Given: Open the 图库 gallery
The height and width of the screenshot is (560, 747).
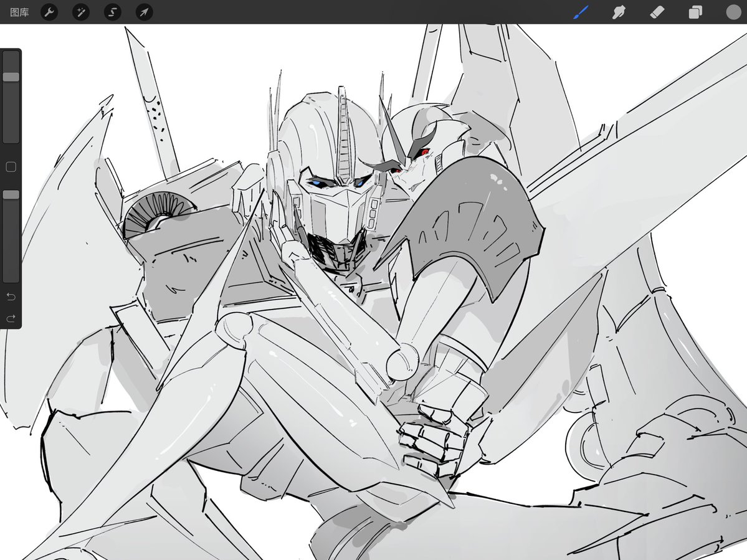Looking at the screenshot, I should (x=19, y=12).
